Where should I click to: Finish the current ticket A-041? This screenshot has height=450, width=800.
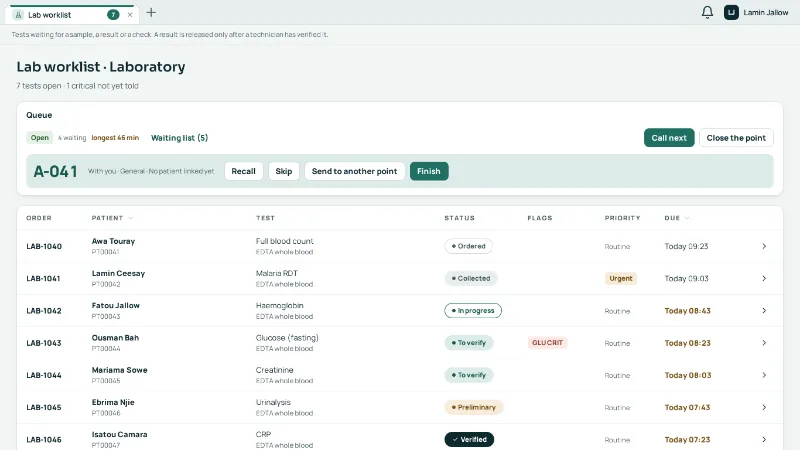click(x=429, y=171)
